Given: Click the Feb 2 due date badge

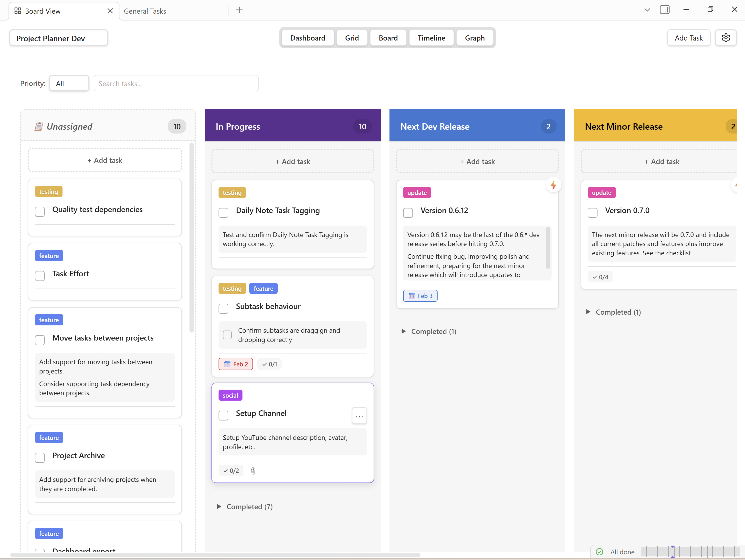Looking at the screenshot, I should [x=236, y=364].
